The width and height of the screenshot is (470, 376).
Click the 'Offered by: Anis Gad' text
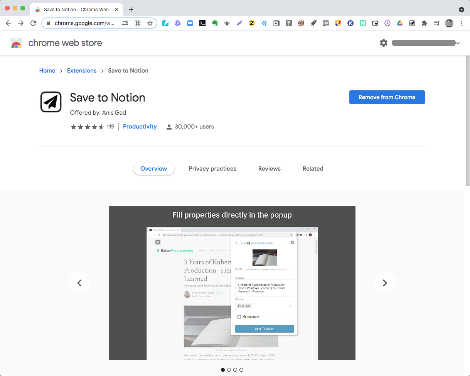click(98, 113)
